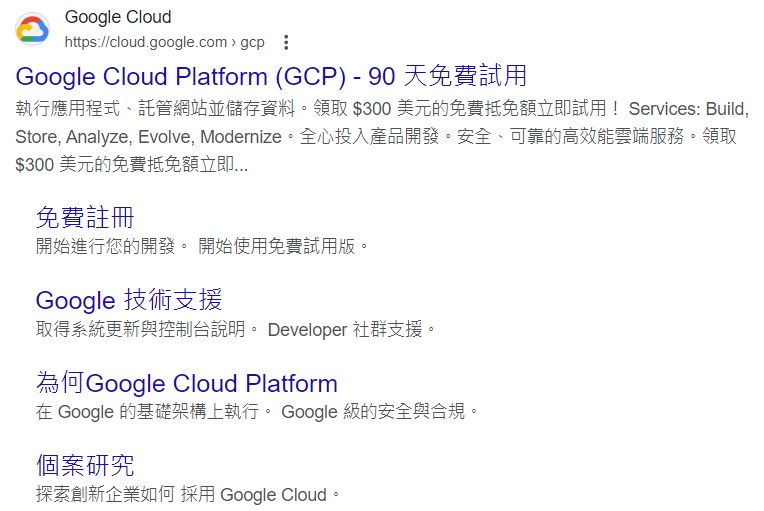Open the 為何Google Cloud Platform link

187,383
